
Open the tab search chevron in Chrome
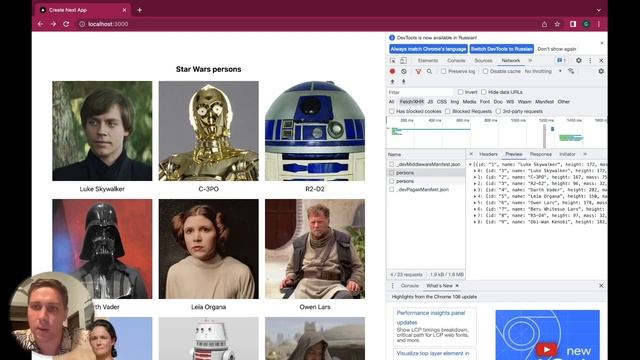click(599, 10)
